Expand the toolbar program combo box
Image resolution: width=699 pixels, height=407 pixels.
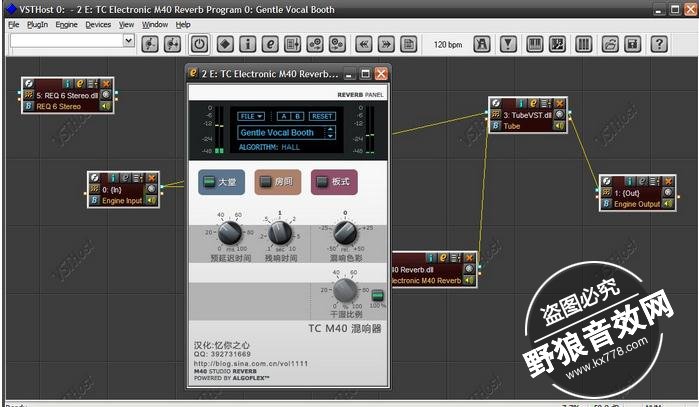[128, 41]
